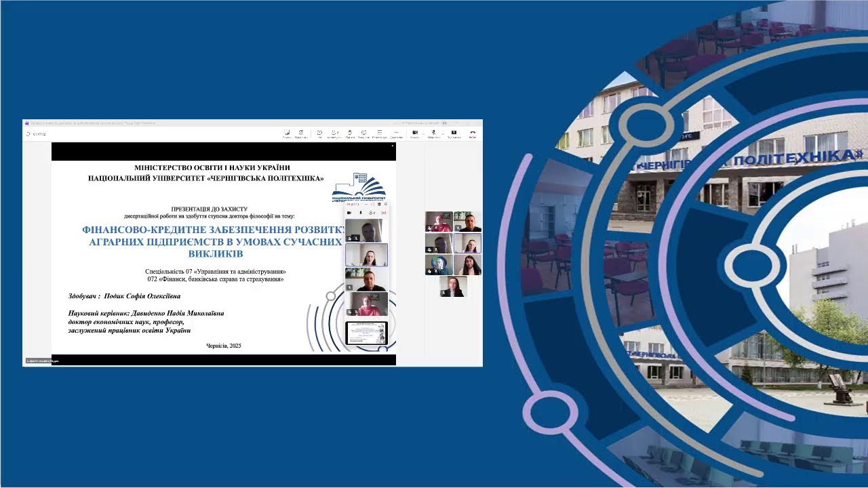Select long-haired woman tile in third gallery row
The image size is (868, 488).
[x=467, y=265]
